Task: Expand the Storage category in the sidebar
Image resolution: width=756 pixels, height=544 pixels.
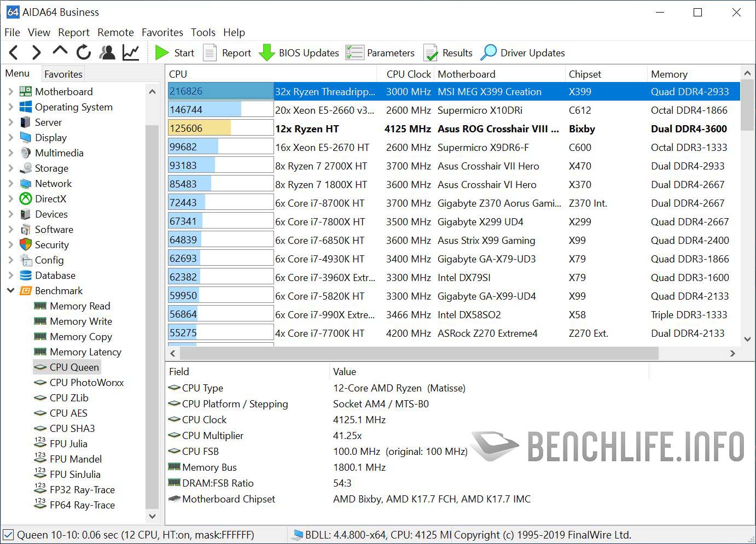Action: point(10,168)
